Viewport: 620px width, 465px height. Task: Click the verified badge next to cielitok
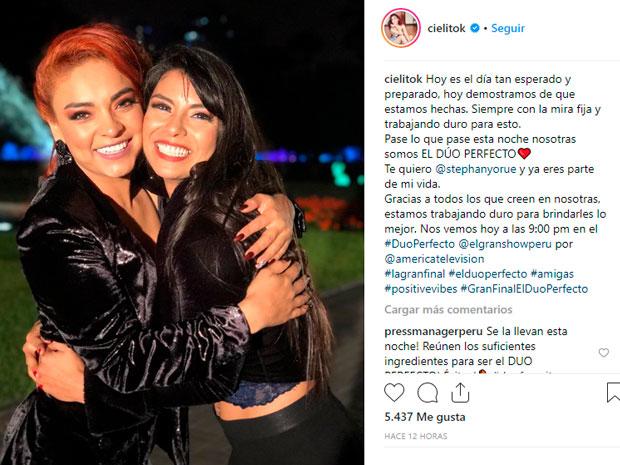click(475, 28)
